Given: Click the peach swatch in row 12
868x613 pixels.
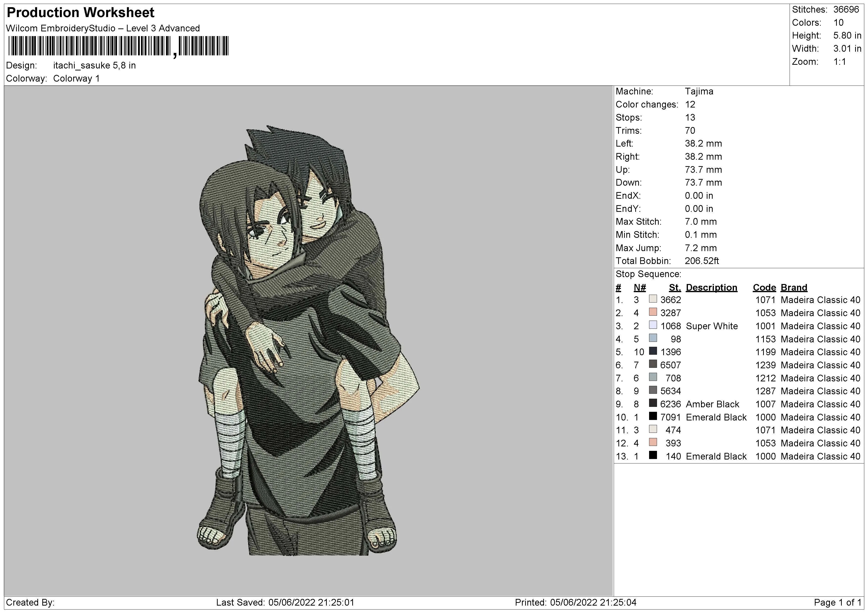Looking at the screenshot, I should 653,442.
